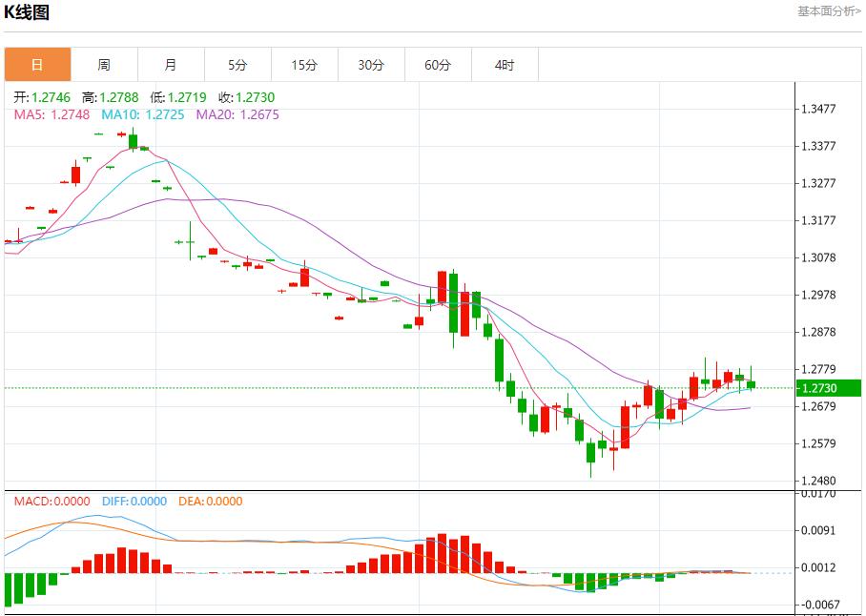The image size is (866, 616).
Task: Switch to the 5分 interval tab
Action: (237, 65)
